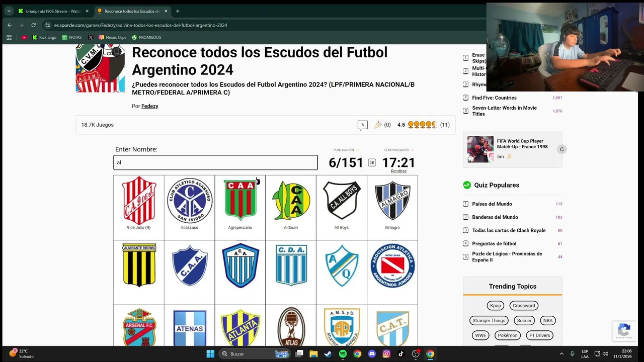Screen dimensions: 644x362
Task: Open Banderas del Mundo quiz
Action: click(495, 217)
